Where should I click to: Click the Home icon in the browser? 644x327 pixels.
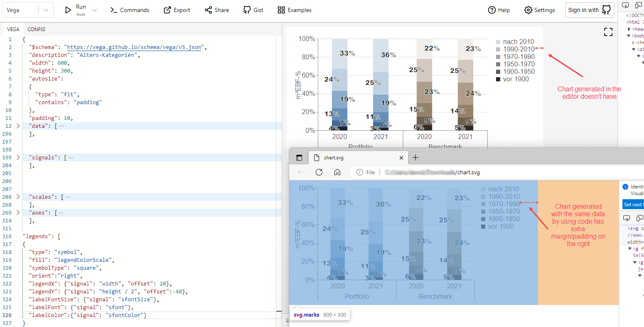337,172
